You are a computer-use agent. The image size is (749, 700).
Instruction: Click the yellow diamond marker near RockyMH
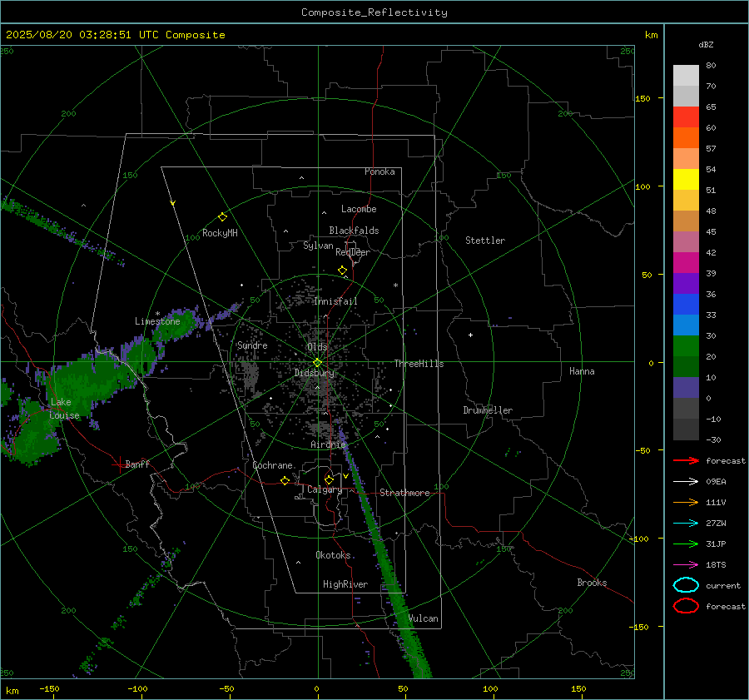222,217
